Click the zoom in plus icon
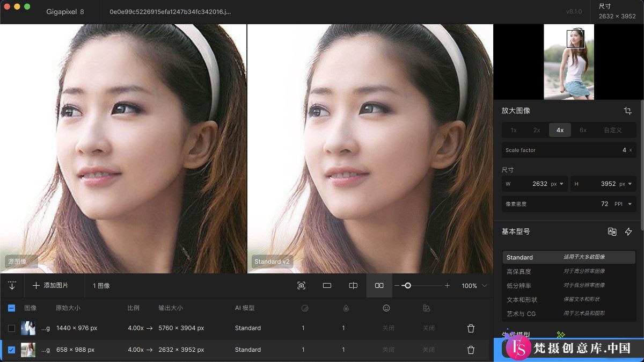The image size is (644, 362). [447, 286]
